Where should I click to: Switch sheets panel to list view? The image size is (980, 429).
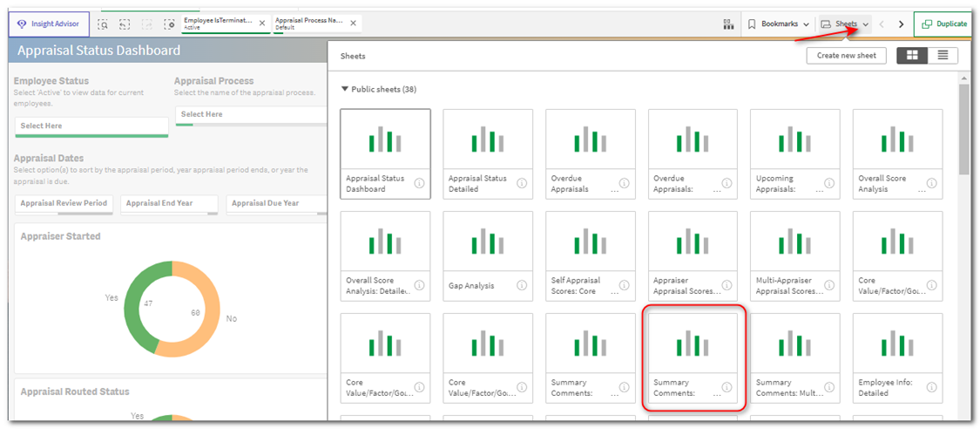tap(943, 56)
